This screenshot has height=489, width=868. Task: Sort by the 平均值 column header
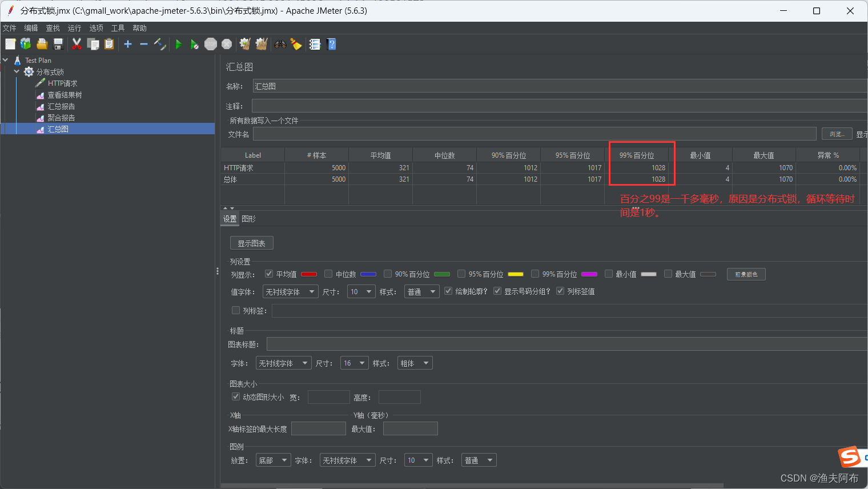click(x=380, y=155)
